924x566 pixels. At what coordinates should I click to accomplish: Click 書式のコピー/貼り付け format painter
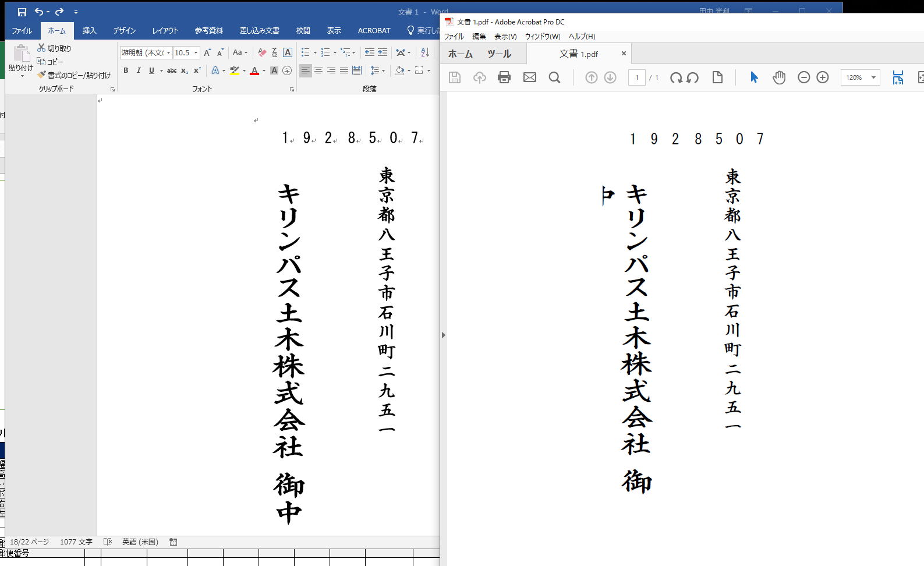click(x=74, y=75)
